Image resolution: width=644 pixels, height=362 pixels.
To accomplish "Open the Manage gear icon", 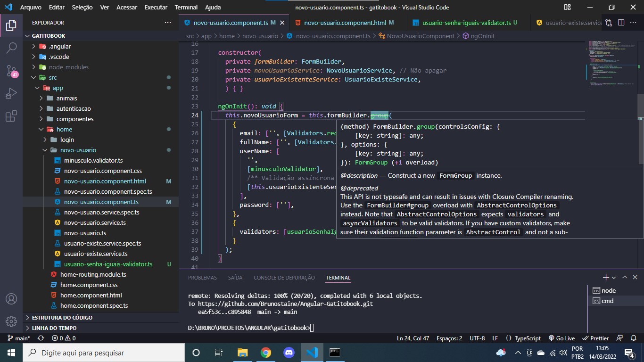I will coord(11,321).
